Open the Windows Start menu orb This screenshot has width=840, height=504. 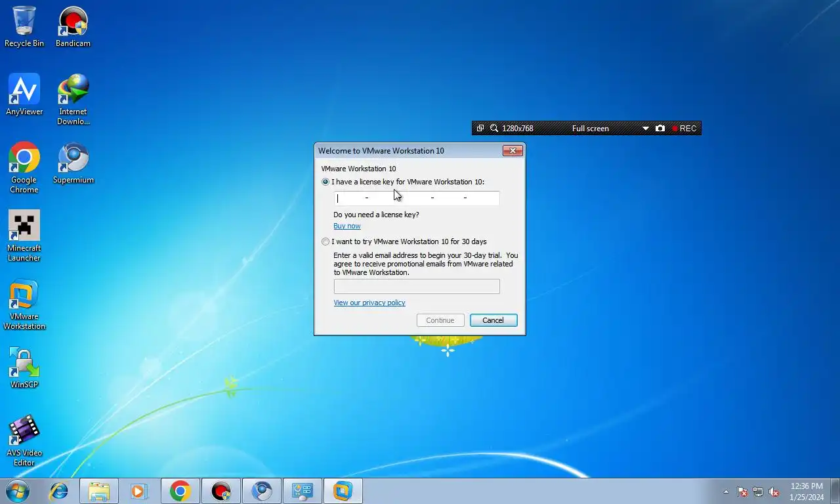18,491
